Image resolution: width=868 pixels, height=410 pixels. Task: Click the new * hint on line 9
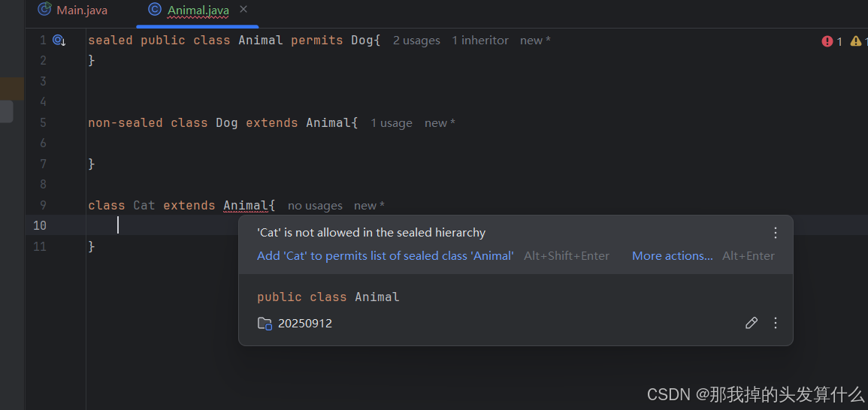(x=369, y=206)
